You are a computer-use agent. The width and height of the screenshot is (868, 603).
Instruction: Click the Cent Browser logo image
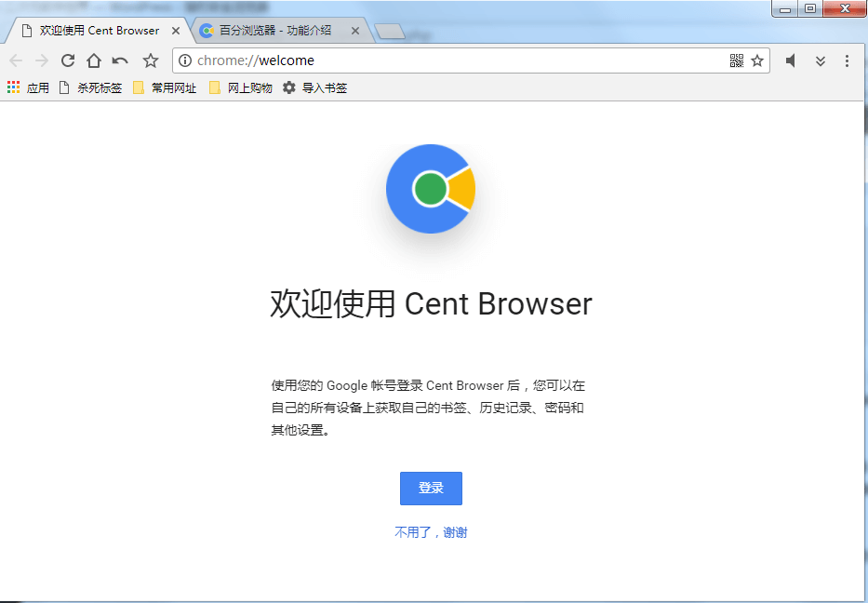(431, 189)
